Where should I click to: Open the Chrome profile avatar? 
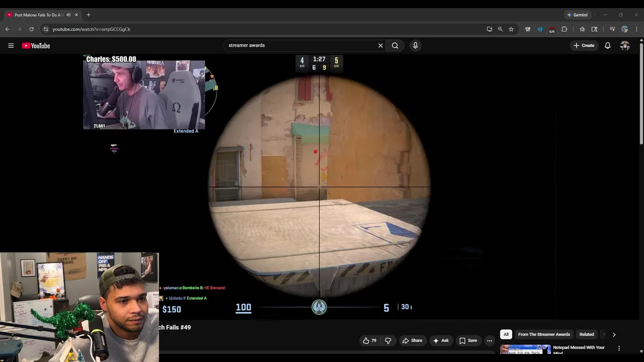click(x=624, y=29)
